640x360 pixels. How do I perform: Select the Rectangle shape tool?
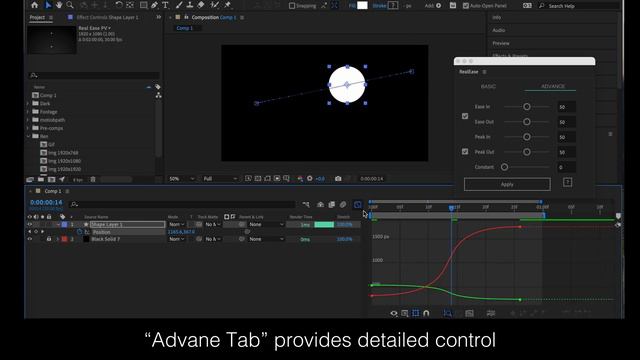pyautogui.click(x=143, y=5)
